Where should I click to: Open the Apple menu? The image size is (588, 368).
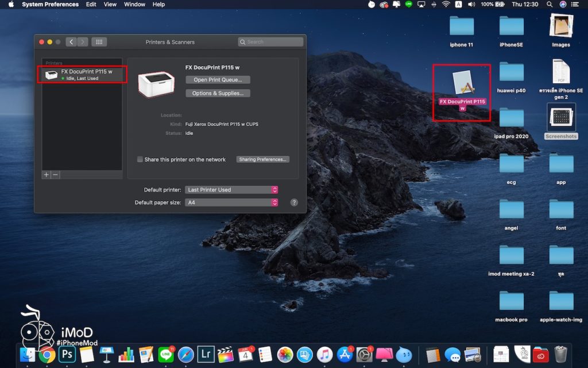[11, 5]
